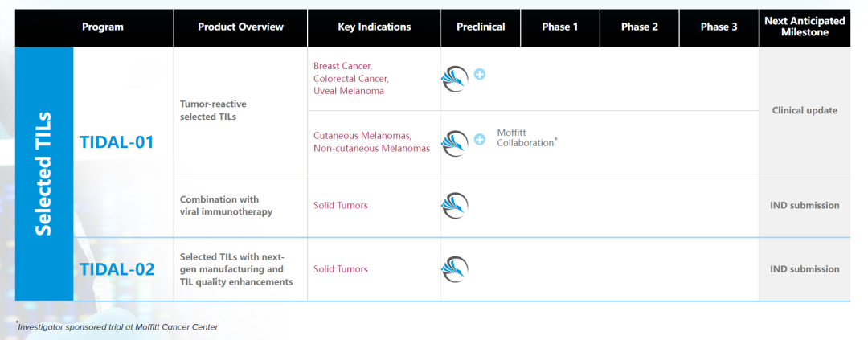Click the swirl logo beside Breast Cancer row
The image size is (868, 340).
(455, 78)
